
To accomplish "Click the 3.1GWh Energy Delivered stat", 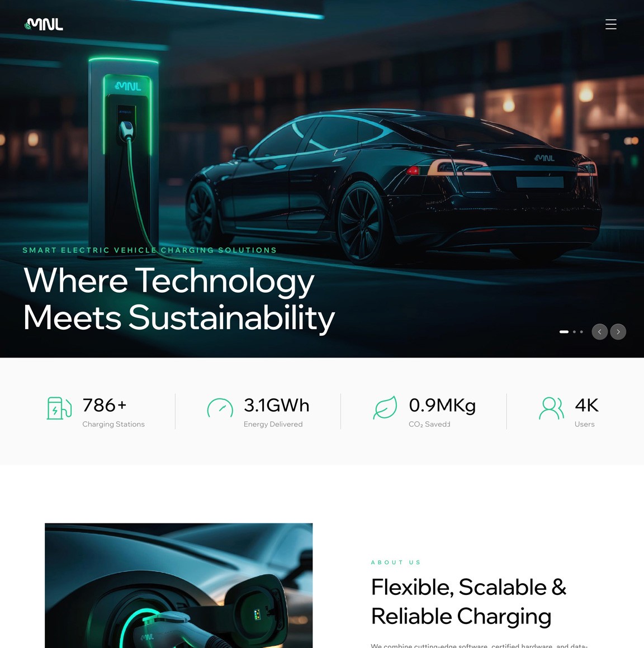I will pyautogui.click(x=258, y=412).
